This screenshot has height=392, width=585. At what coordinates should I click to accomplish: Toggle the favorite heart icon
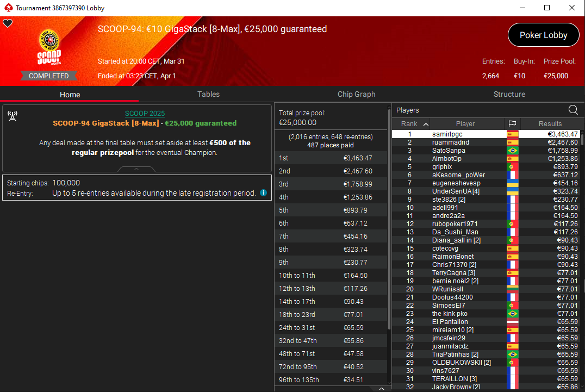[x=8, y=23]
